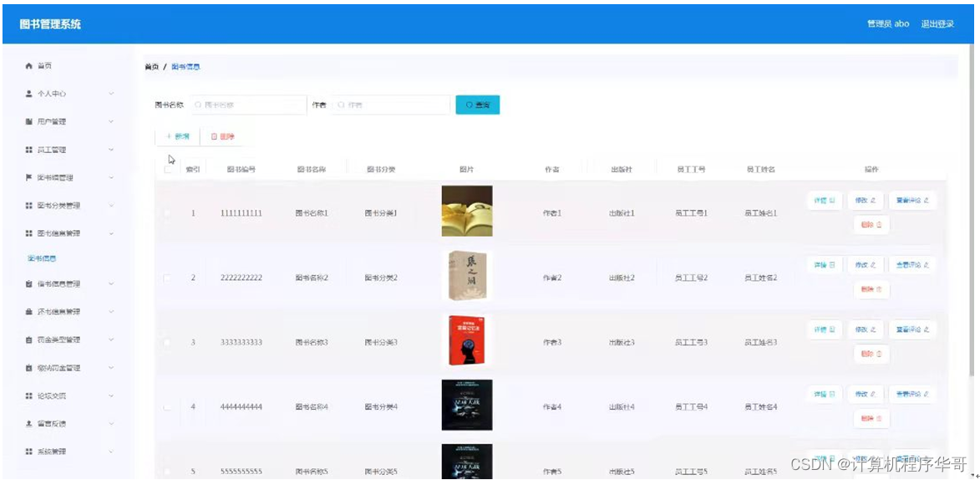Click red 删除 for 图书名称3 row

(871, 354)
